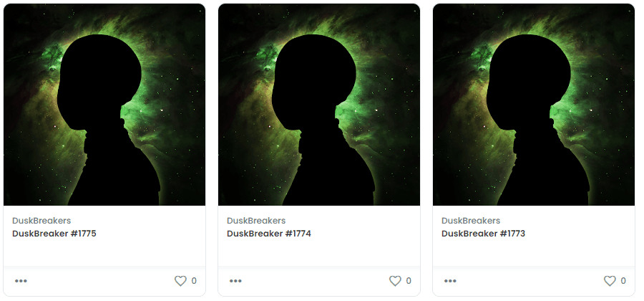Visit DuskBreakers collection link above #1773
The width and height of the screenshot is (644, 301).
coord(471,221)
